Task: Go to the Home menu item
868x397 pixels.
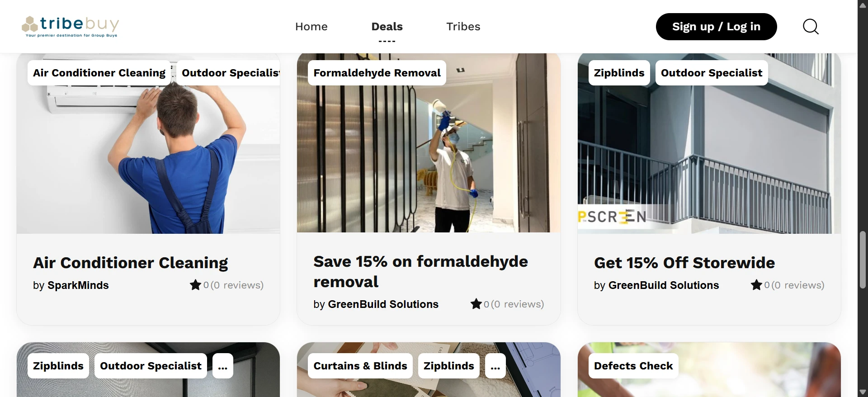Action: (x=311, y=27)
